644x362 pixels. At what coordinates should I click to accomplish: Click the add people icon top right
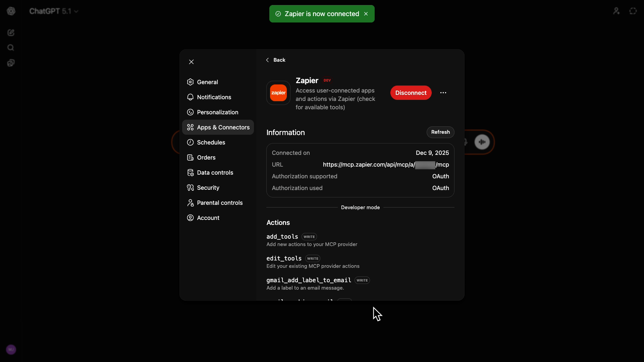(x=616, y=11)
